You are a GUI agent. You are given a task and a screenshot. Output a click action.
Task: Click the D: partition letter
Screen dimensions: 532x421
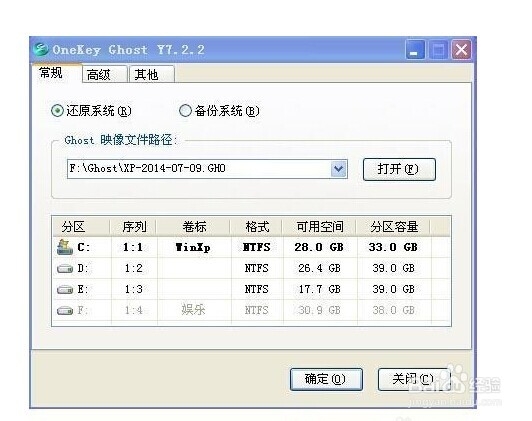coord(82,269)
